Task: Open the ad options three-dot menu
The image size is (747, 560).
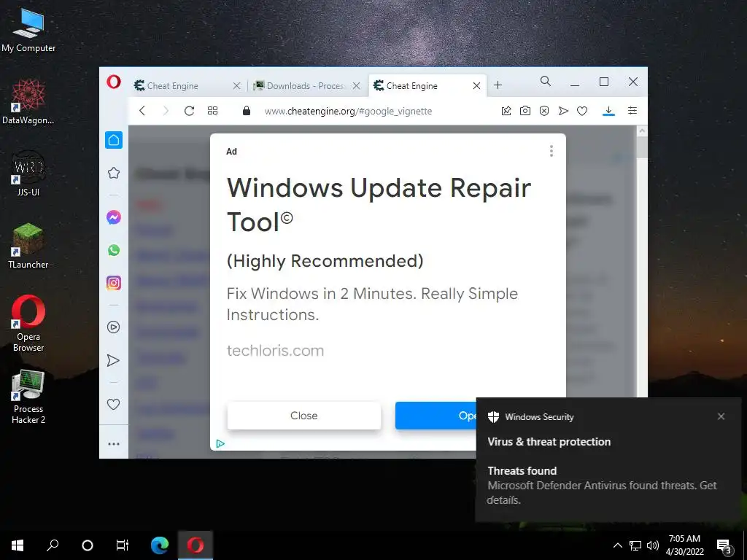Action: [551, 151]
